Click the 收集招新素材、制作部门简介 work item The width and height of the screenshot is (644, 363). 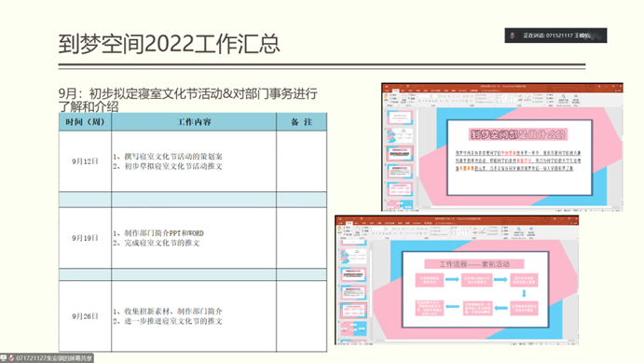pos(168,311)
